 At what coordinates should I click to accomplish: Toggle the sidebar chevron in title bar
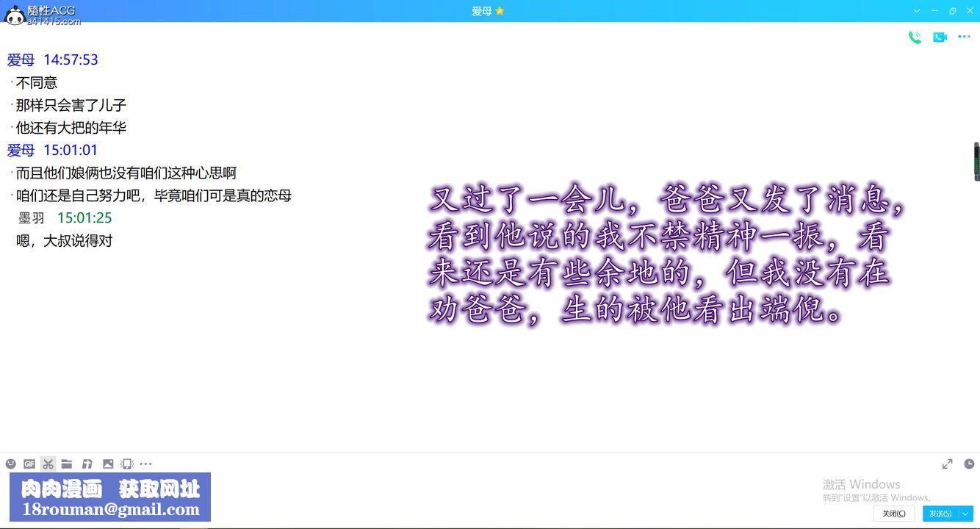(915, 11)
